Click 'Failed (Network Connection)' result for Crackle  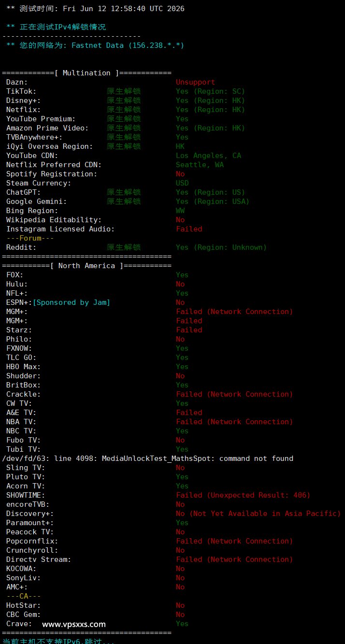pos(234,394)
